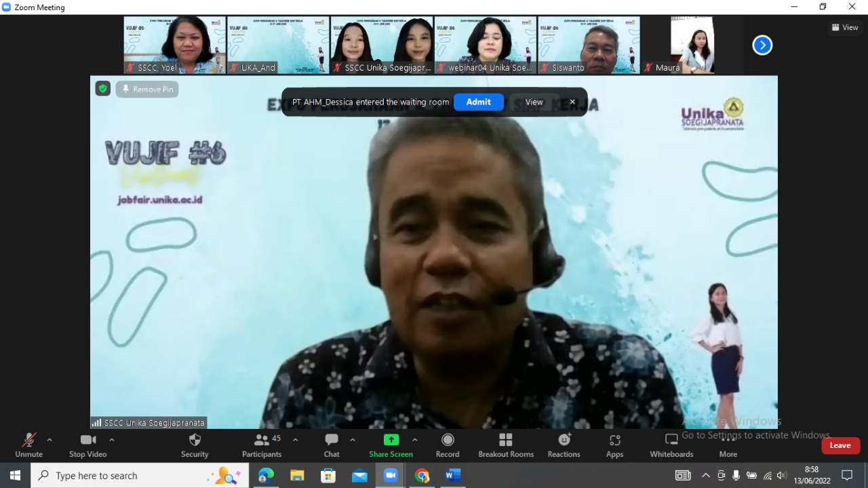Expand the arrow next to Chat
Image resolution: width=868 pixels, height=488 pixels.
(353, 440)
